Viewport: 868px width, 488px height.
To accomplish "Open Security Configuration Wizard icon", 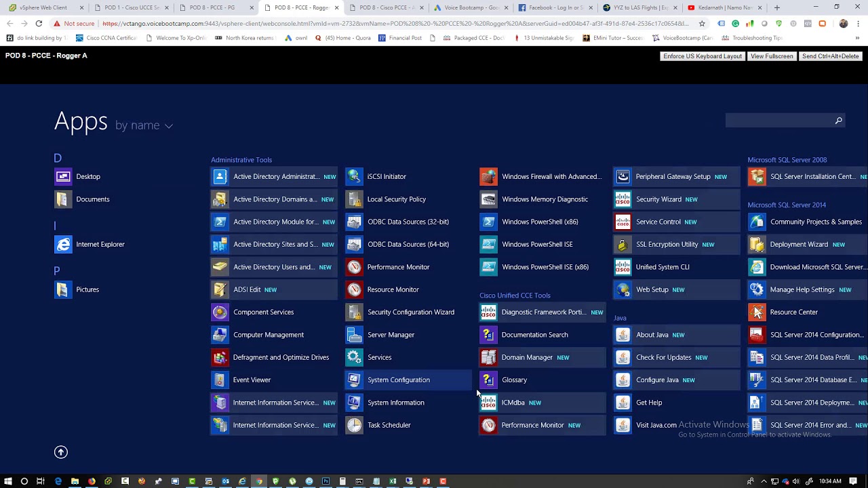I will click(x=354, y=312).
